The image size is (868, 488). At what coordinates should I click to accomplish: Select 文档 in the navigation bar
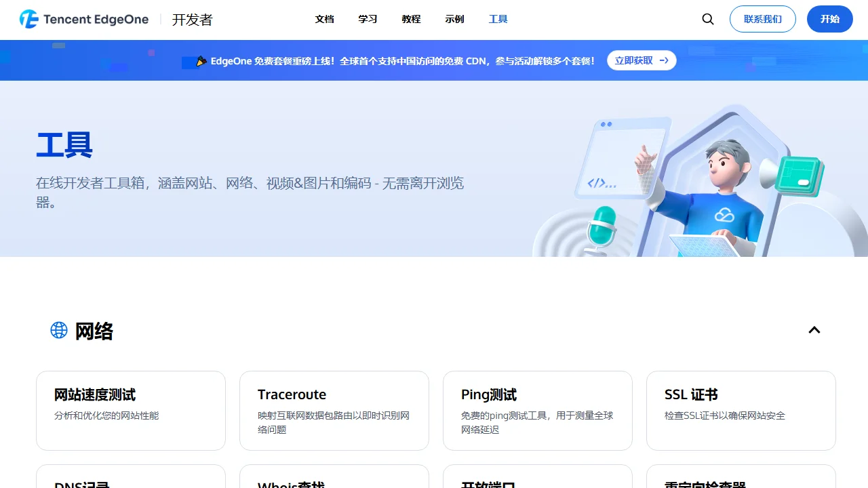click(324, 19)
